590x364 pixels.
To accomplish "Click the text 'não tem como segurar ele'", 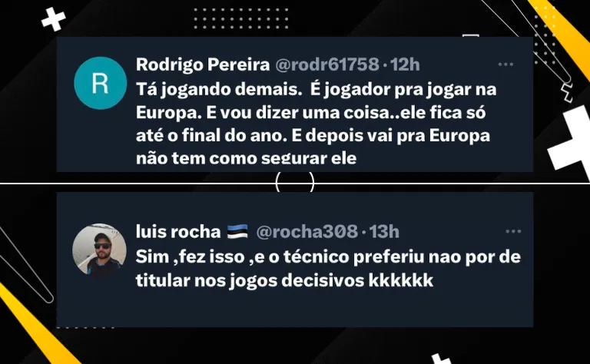I will click(x=246, y=159).
